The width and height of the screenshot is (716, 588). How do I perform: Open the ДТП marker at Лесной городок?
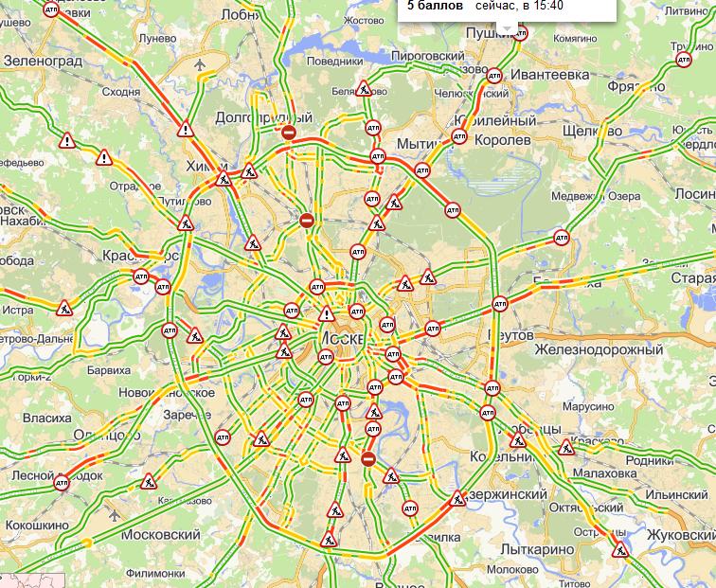click(62, 483)
